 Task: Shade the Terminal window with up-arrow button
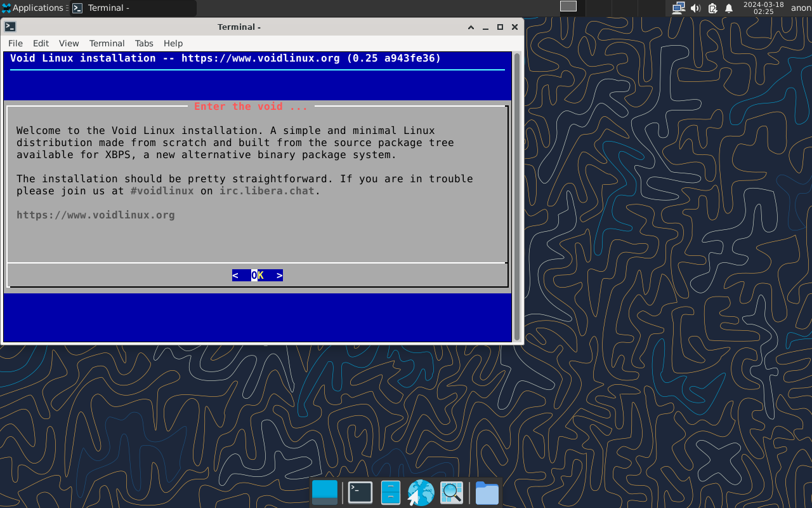[x=471, y=27]
